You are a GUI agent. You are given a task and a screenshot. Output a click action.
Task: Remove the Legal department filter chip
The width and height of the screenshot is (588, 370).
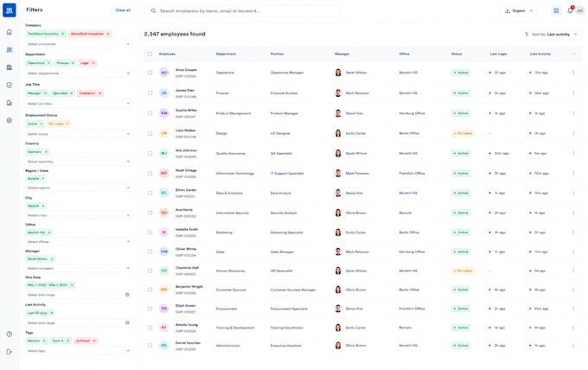click(x=93, y=63)
